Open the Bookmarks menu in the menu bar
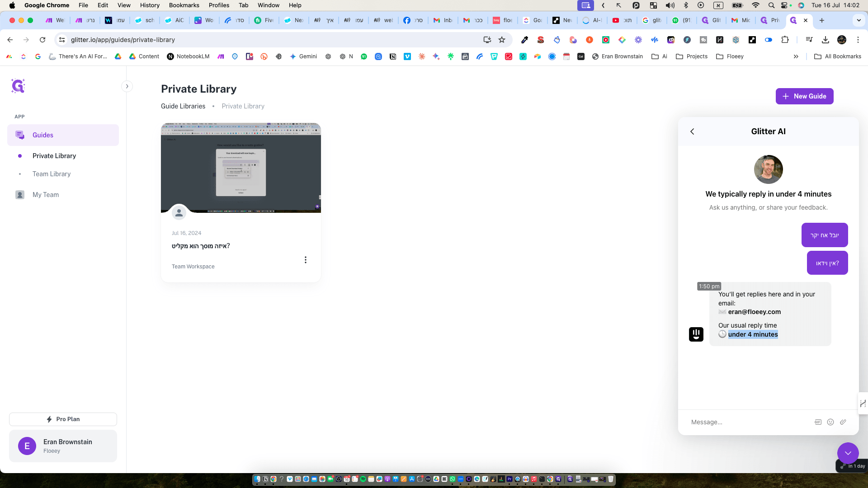 pos(184,5)
